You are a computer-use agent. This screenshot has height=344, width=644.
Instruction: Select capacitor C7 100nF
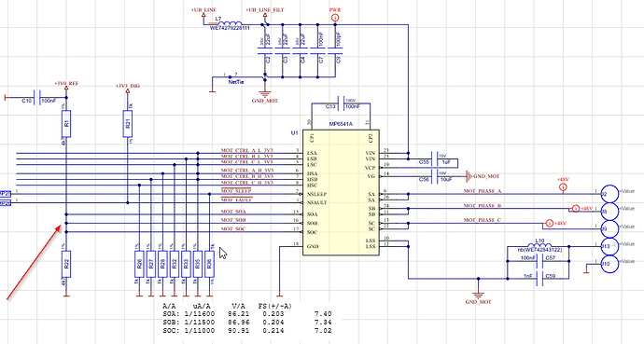coord(318,51)
